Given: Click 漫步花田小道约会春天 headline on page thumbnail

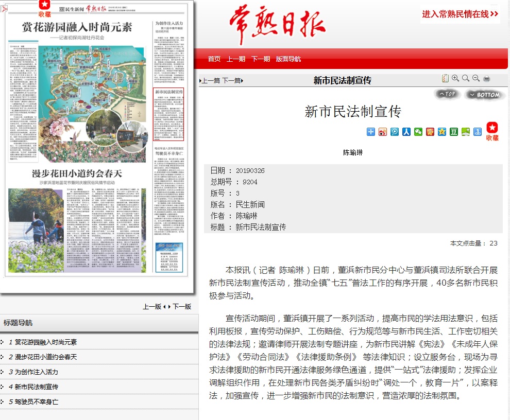Looking at the screenshot, I should coord(77,173).
